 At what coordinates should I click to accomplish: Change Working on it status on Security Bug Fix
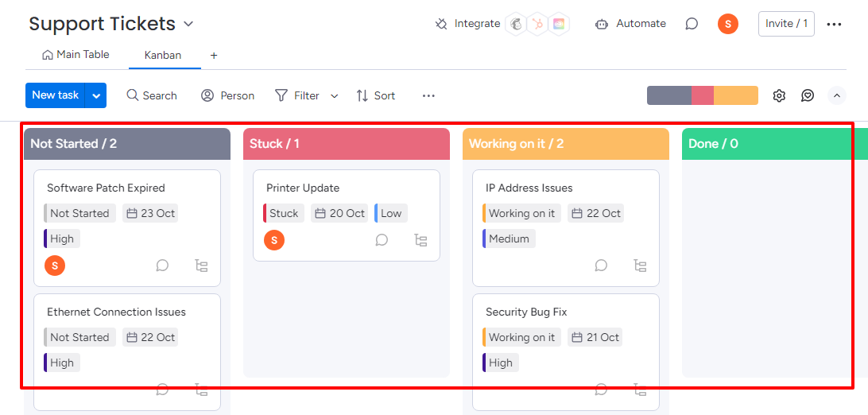tap(521, 338)
